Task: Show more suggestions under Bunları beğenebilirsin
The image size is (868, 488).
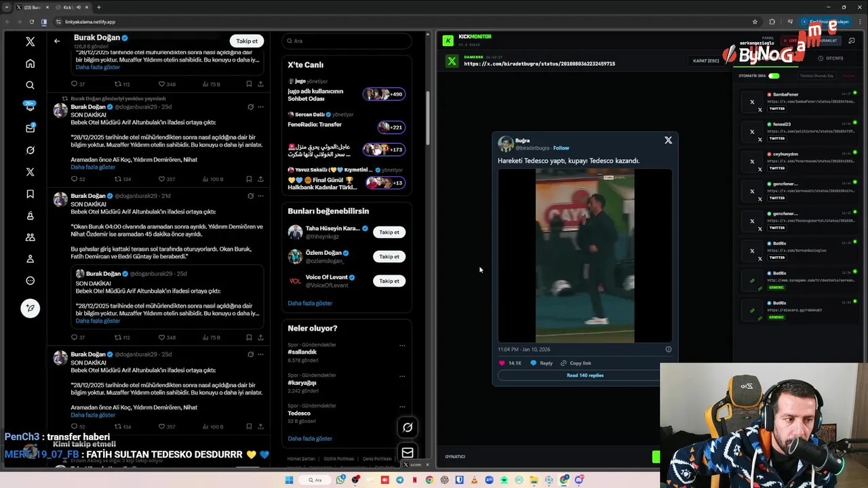Action: point(310,303)
